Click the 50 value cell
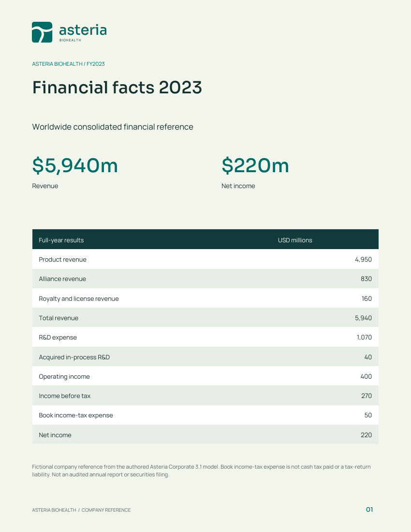This screenshot has width=411, height=532. [368, 415]
